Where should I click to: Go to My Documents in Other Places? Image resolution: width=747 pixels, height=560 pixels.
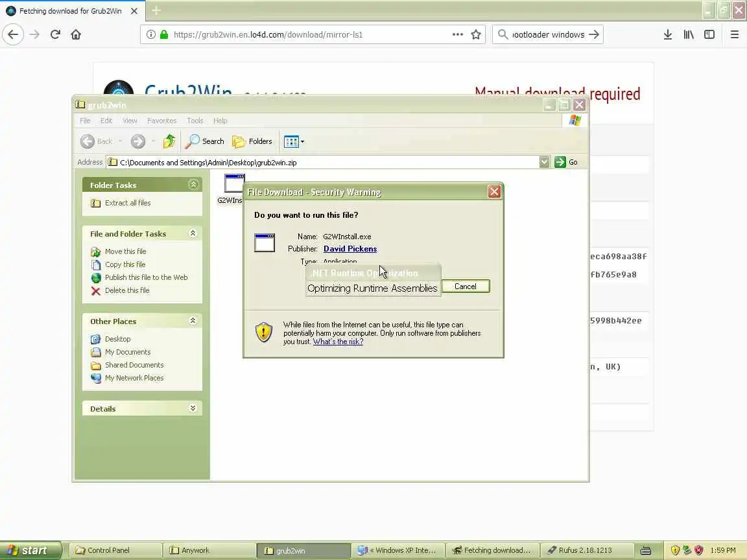pos(127,352)
